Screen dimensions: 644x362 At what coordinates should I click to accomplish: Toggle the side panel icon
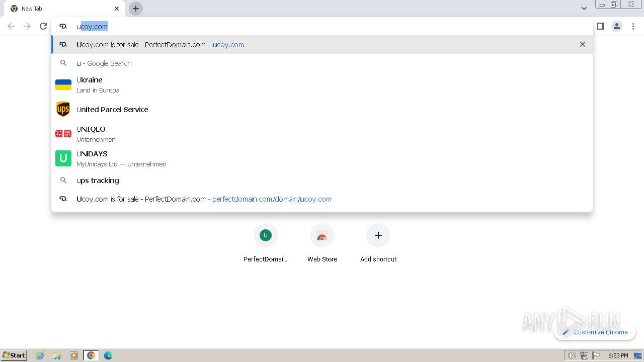(x=601, y=26)
